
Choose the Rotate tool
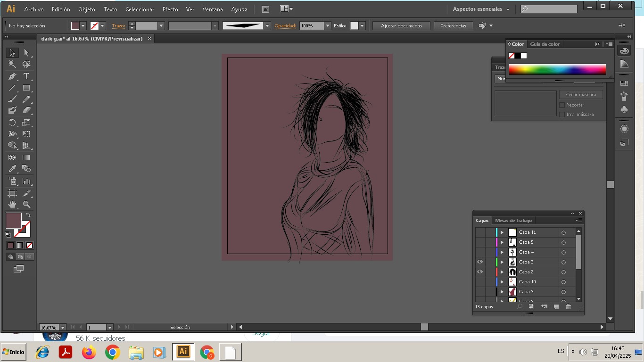coord(12,123)
